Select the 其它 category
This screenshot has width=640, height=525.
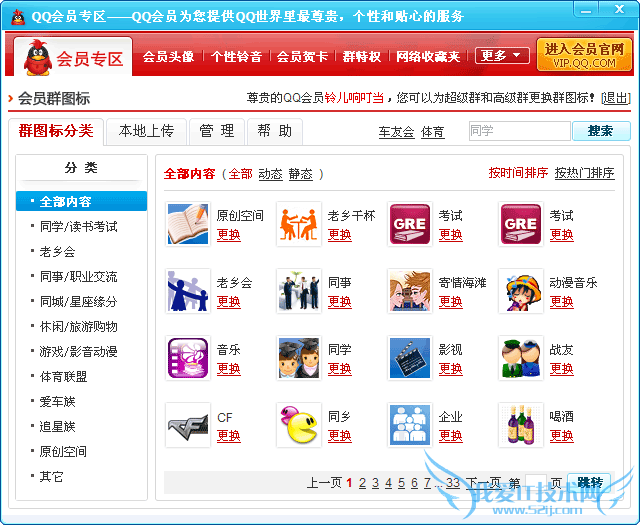point(51,476)
